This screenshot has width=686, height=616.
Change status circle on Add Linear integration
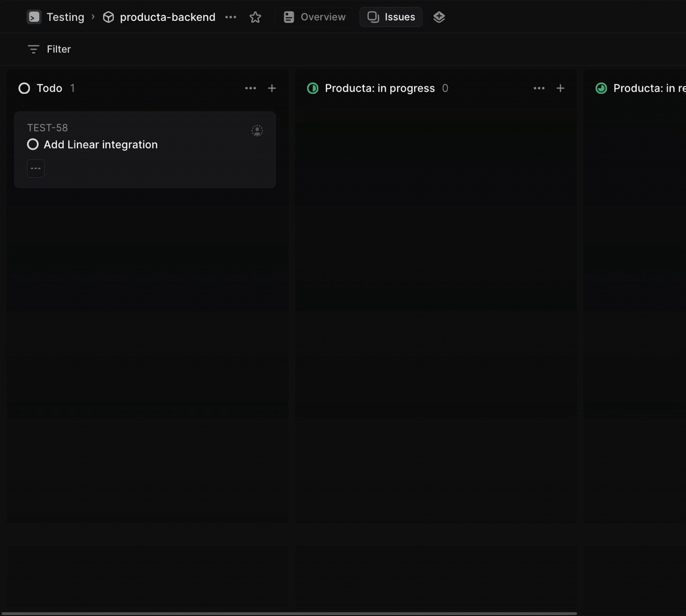(33, 145)
